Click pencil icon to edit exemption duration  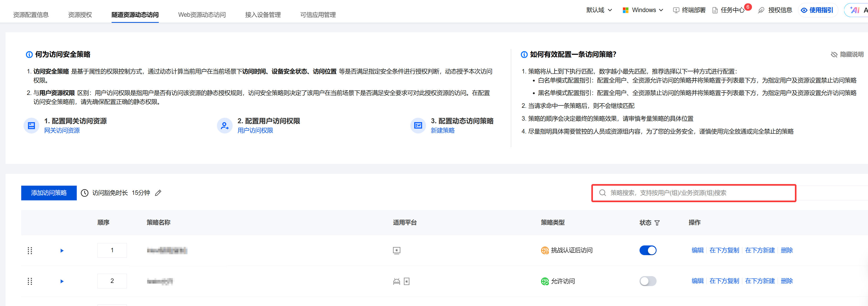pyautogui.click(x=158, y=193)
